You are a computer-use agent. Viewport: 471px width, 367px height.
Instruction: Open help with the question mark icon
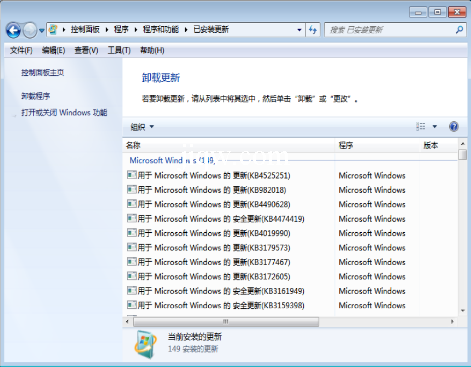click(454, 127)
